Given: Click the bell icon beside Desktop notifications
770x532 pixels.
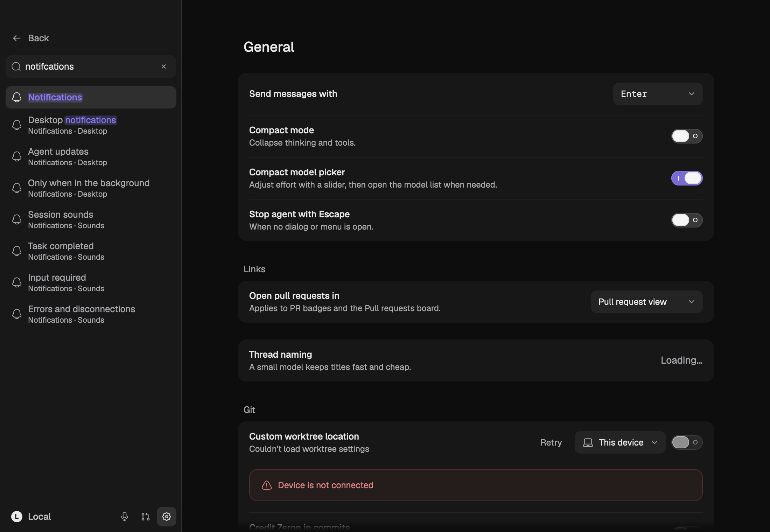Looking at the screenshot, I should click(17, 125).
